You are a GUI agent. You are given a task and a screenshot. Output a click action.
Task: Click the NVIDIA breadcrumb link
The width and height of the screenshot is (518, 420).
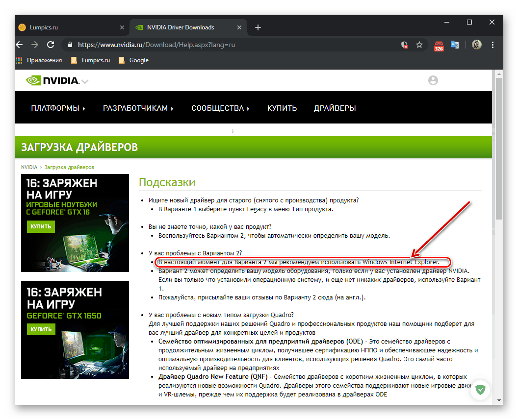(29, 167)
